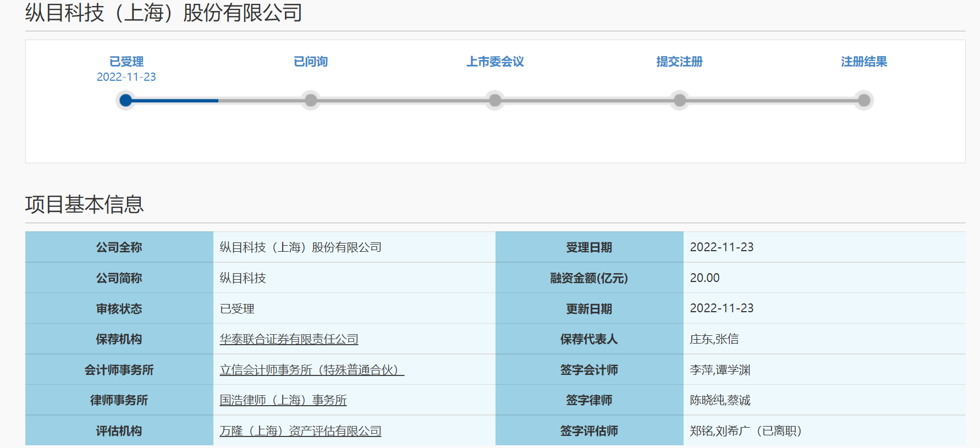Click the 更新日期 value cell
This screenshot has width=980, height=448.
[x=722, y=308]
